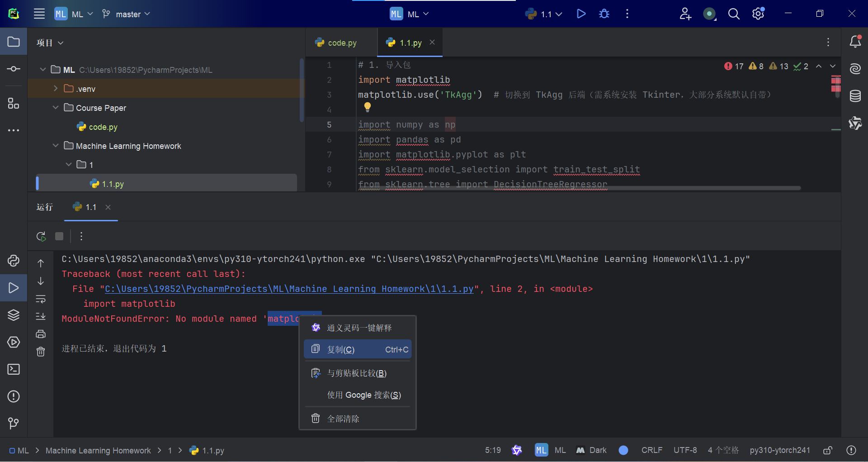The width and height of the screenshot is (868, 462).
Task: Expand the .venv folder
Action: (56, 89)
